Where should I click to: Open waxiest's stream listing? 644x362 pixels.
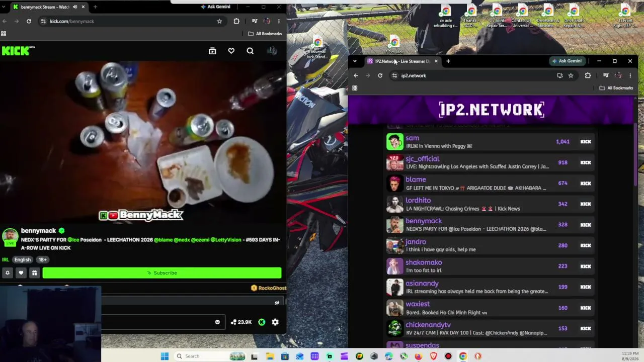point(491,308)
